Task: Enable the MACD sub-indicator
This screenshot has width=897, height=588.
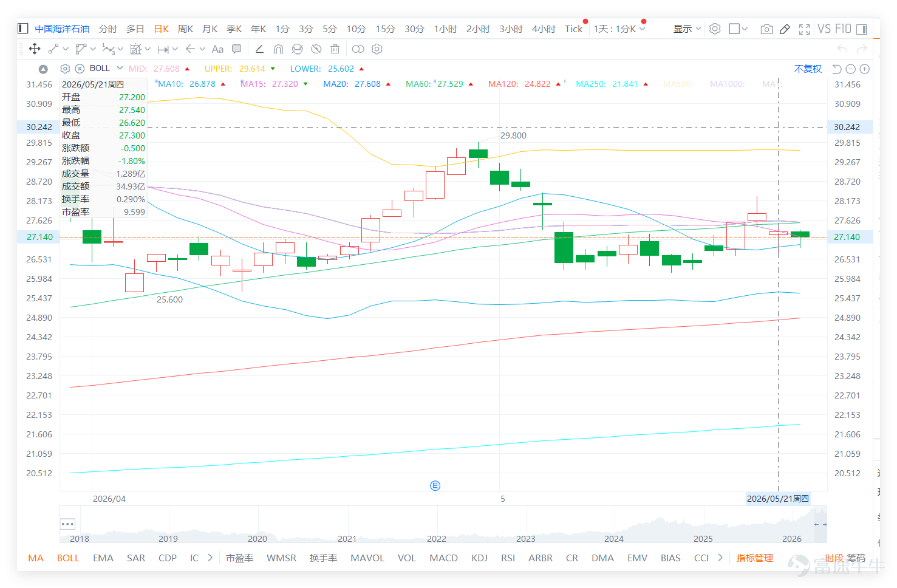Action: pyautogui.click(x=443, y=558)
